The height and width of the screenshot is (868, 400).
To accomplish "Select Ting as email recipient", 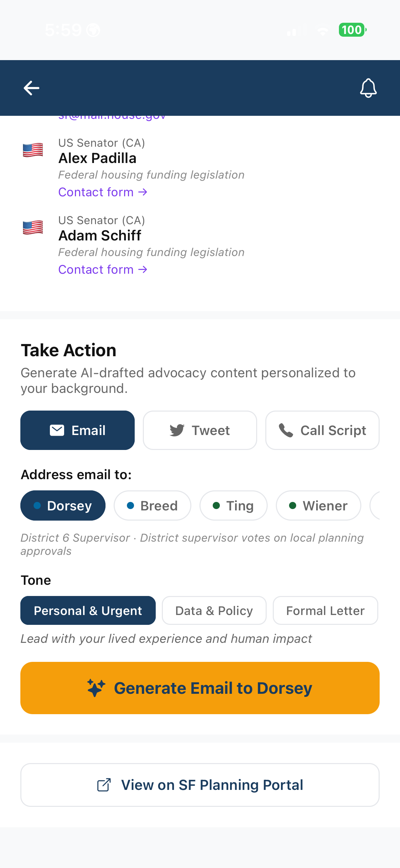I will pos(233,506).
